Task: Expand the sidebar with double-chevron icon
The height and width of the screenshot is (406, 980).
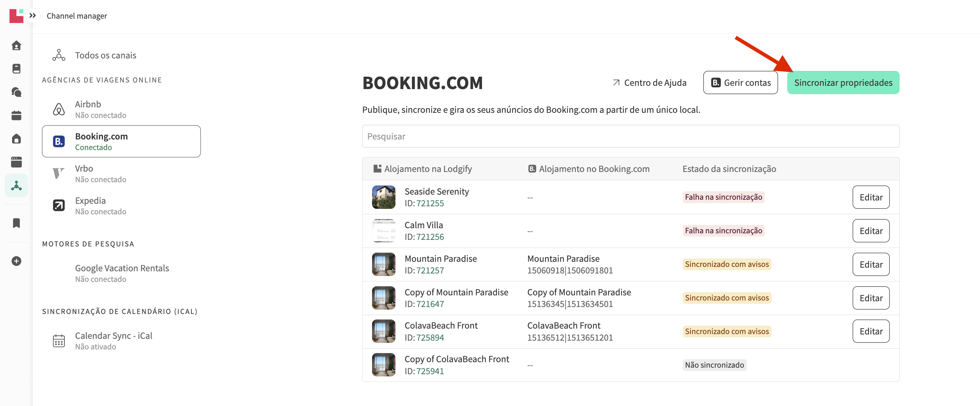Action: click(x=33, y=16)
